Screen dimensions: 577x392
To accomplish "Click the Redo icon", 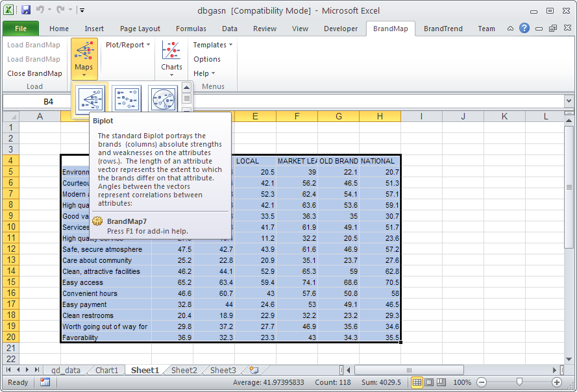I will pyautogui.click(x=60, y=10).
